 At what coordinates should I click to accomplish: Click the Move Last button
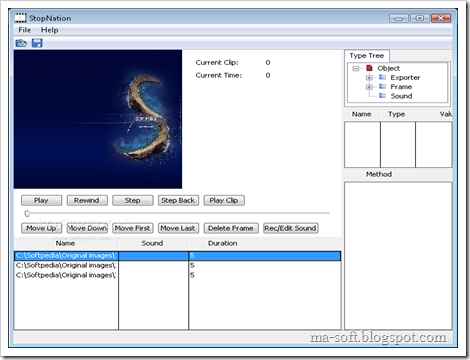coord(178,228)
